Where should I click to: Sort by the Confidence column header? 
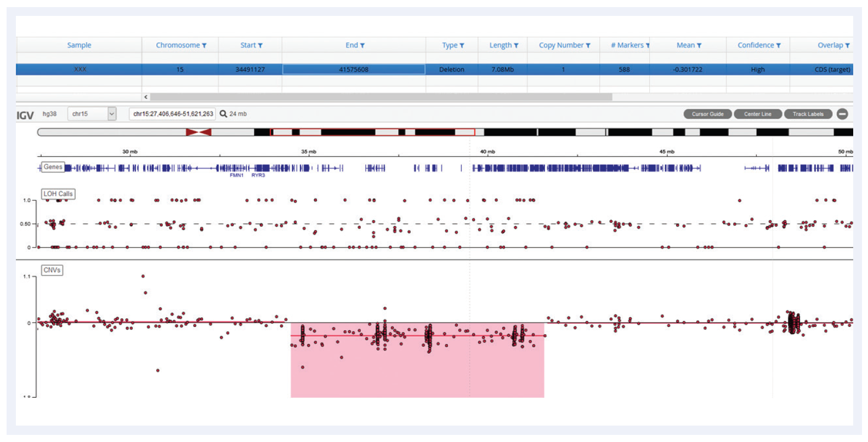[756, 45]
